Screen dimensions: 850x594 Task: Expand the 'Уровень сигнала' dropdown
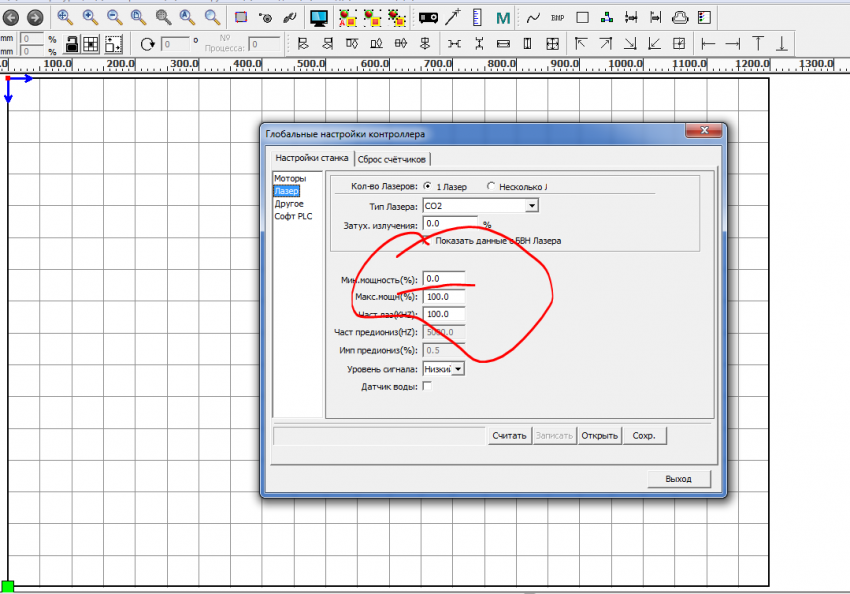pyautogui.click(x=458, y=369)
